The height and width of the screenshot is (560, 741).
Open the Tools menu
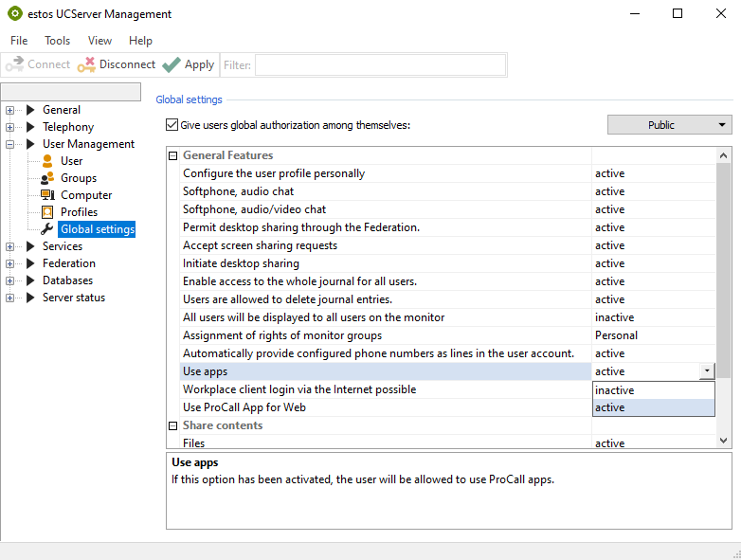pos(57,41)
